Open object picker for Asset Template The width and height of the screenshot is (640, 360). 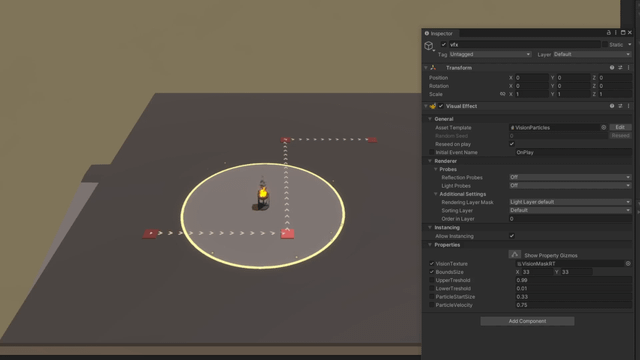[x=603, y=127]
